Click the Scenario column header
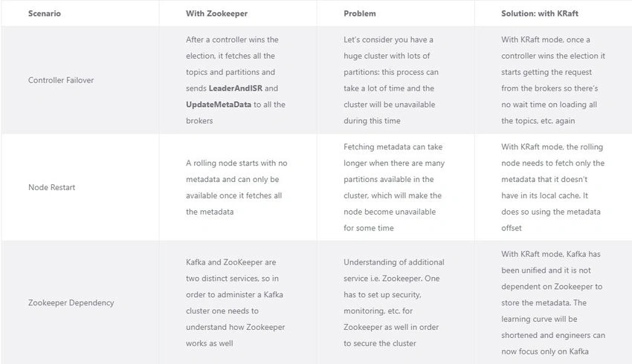 coord(45,13)
